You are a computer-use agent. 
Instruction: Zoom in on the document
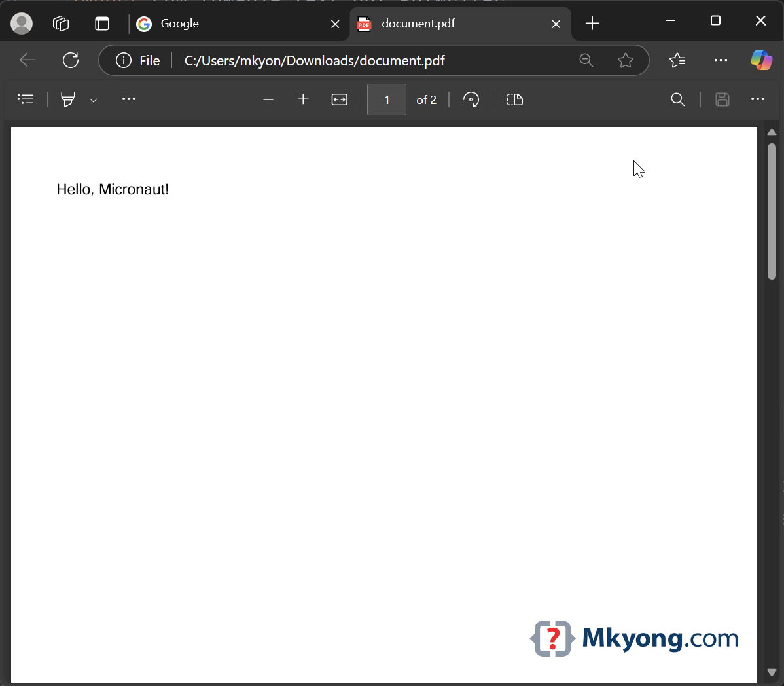[x=302, y=99]
